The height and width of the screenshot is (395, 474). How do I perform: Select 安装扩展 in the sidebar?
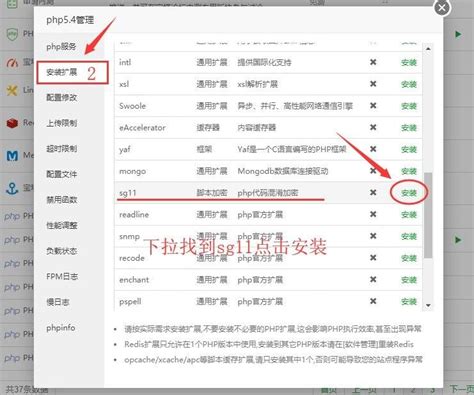[62, 72]
